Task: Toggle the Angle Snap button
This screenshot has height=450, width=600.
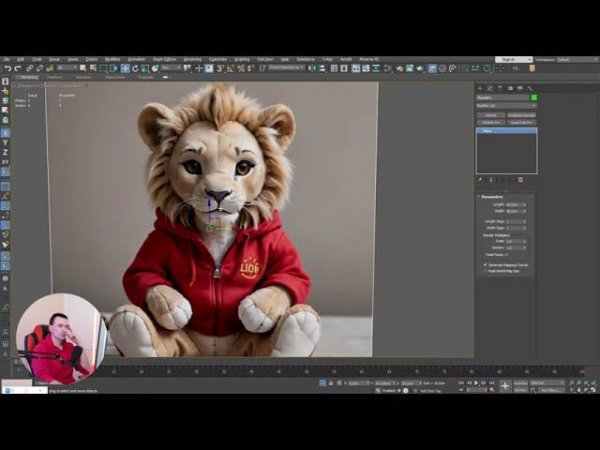Action: coord(231,68)
